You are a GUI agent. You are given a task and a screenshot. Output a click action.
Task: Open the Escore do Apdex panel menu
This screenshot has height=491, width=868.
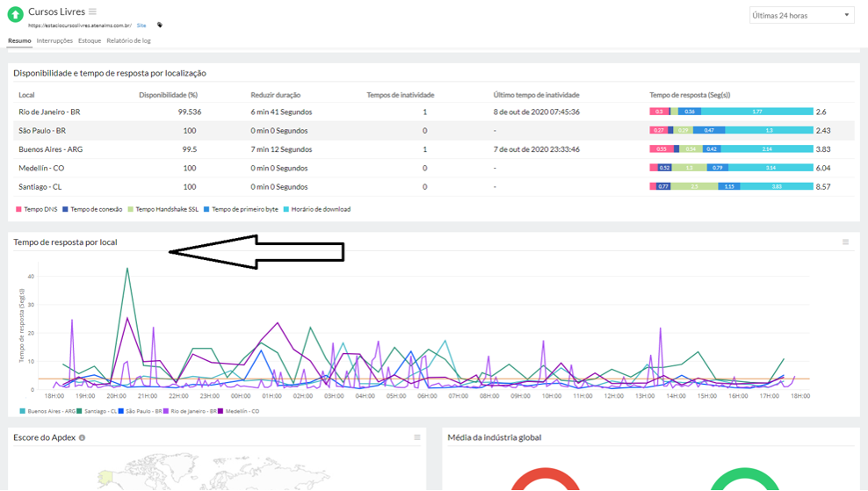416,437
